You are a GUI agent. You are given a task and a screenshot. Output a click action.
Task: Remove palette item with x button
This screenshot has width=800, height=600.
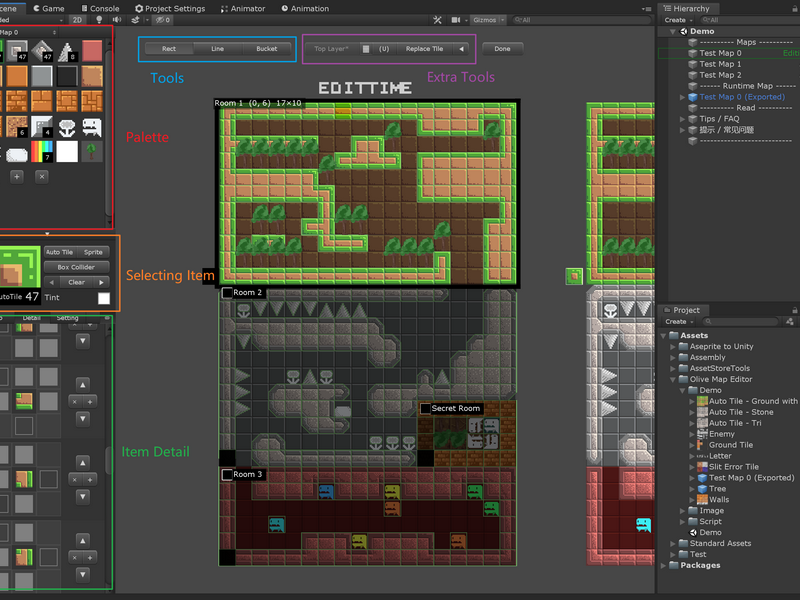click(42, 177)
